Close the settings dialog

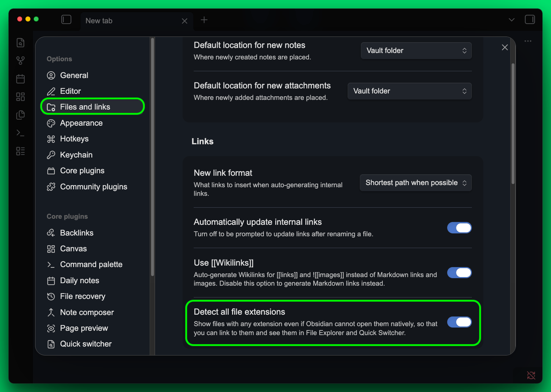(505, 47)
